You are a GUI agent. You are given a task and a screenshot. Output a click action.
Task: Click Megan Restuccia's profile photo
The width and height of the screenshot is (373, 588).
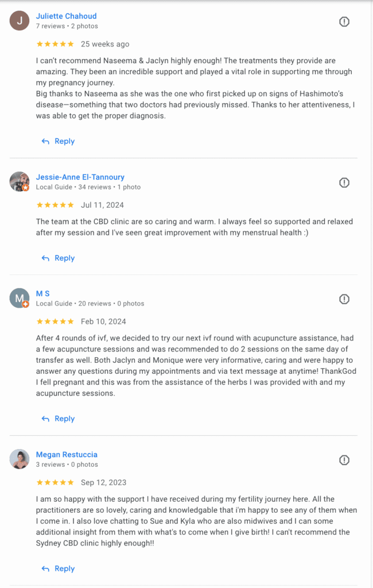(x=19, y=459)
